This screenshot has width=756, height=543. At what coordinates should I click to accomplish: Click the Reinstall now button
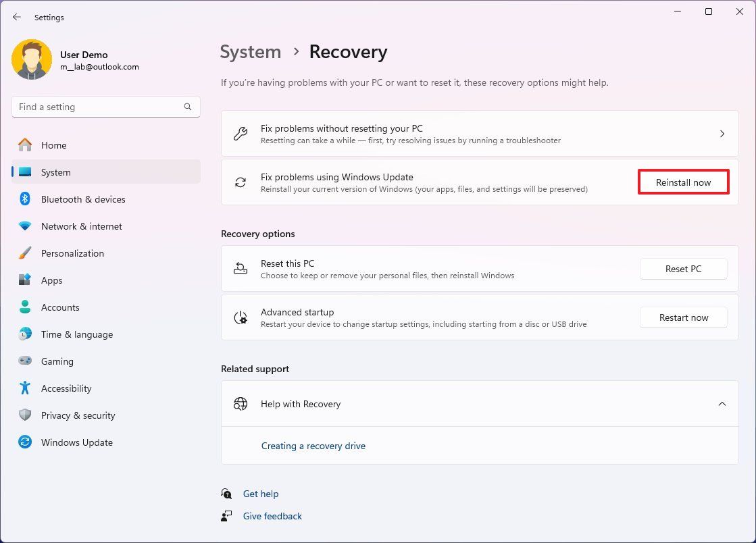(683, 182)
